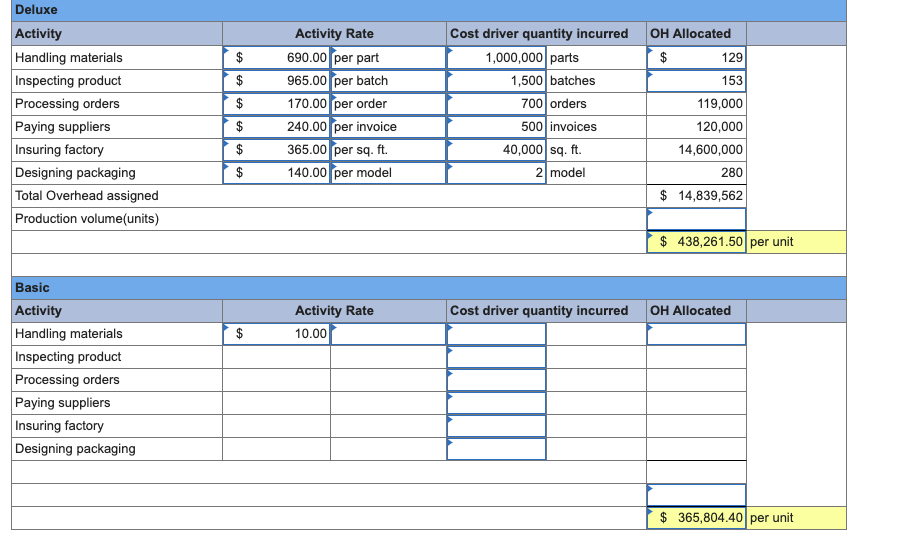This screenshot has height=552, width=907.
Task: Select the Paying suppliers rate 240.00 field
Action: click(276, 127)
